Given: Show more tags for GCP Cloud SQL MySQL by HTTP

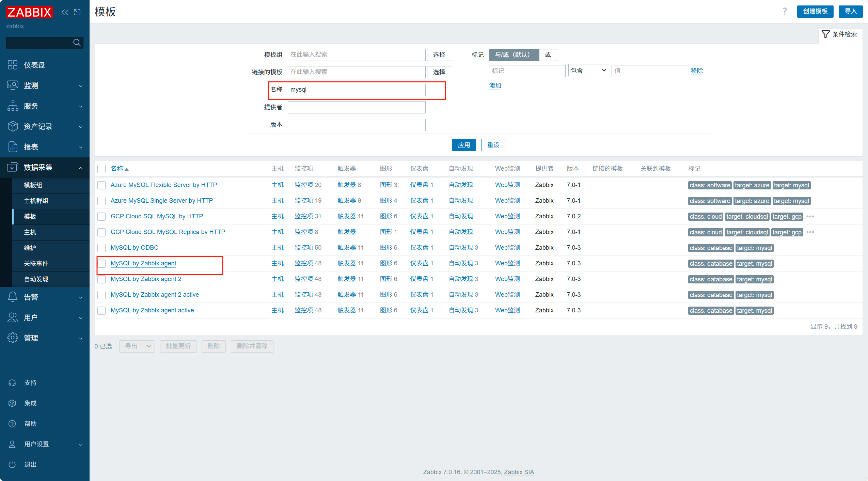Looking at the screenshot, I should pyautogui.click(x=810, y=217).
